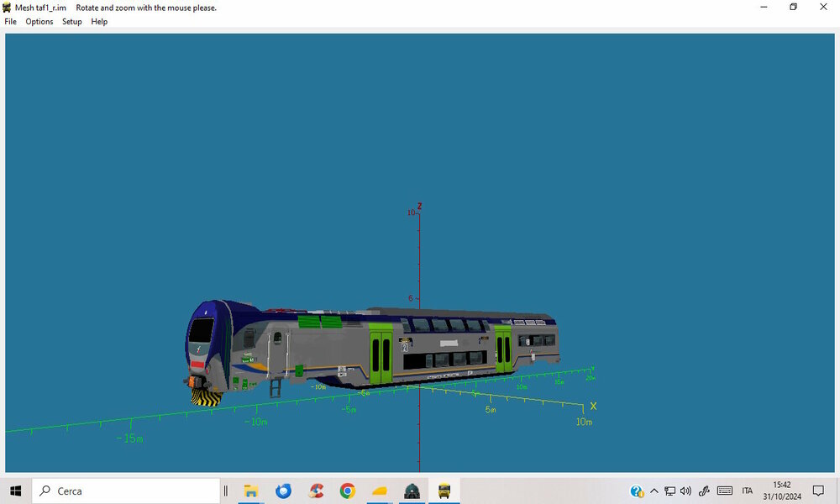Open the network status tray icon
The height and width of the screenshot is (504, 840).
tap(669, 491)
